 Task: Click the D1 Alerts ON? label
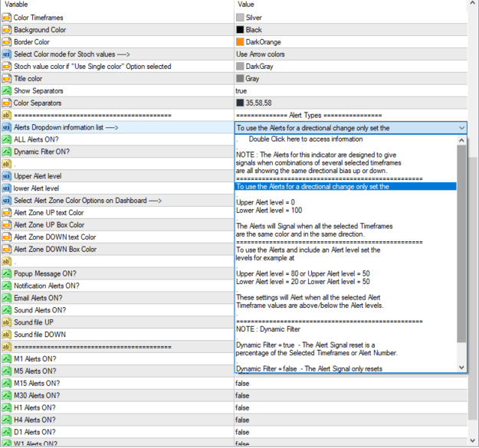coord(34,433)
